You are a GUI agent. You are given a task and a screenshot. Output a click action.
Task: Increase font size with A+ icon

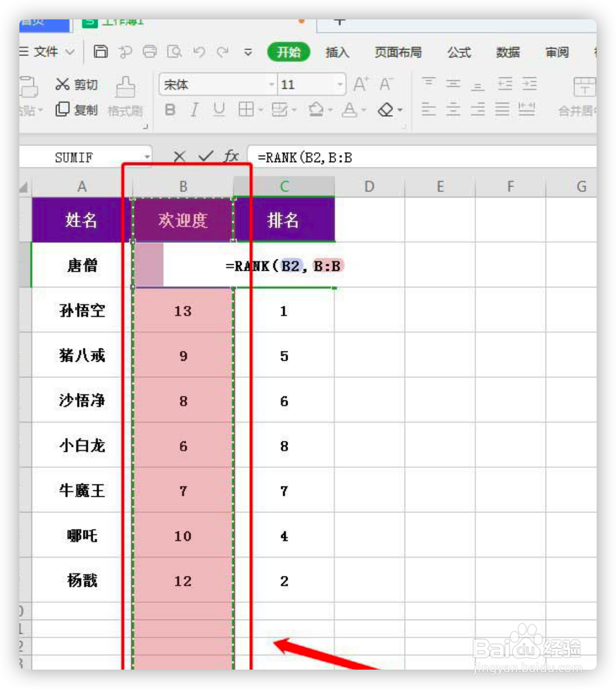point(361,84)
